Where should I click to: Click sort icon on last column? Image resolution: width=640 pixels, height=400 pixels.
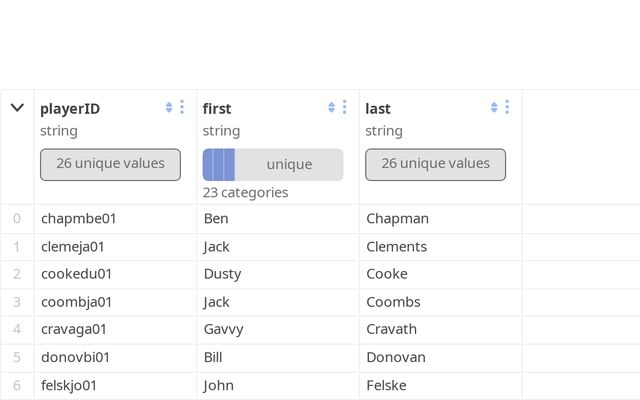494,108
